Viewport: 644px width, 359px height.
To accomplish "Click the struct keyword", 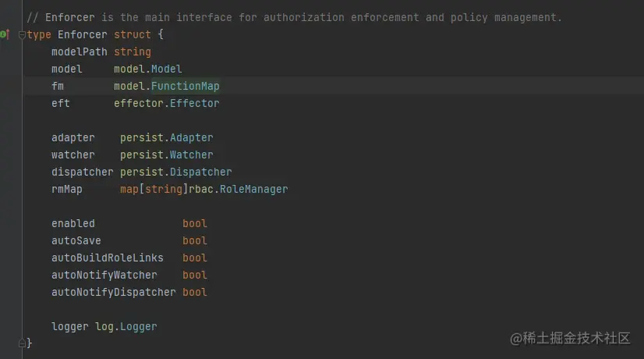I will 132,34.
